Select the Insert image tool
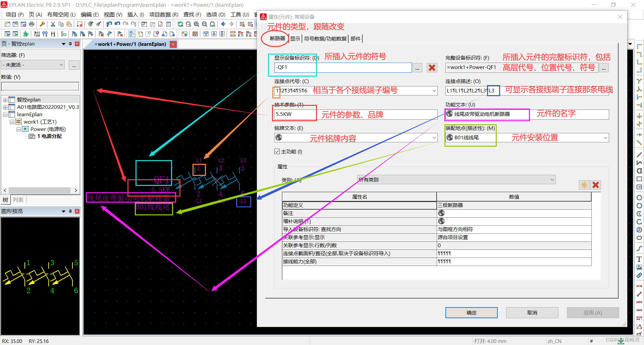 tap(639, 267)
